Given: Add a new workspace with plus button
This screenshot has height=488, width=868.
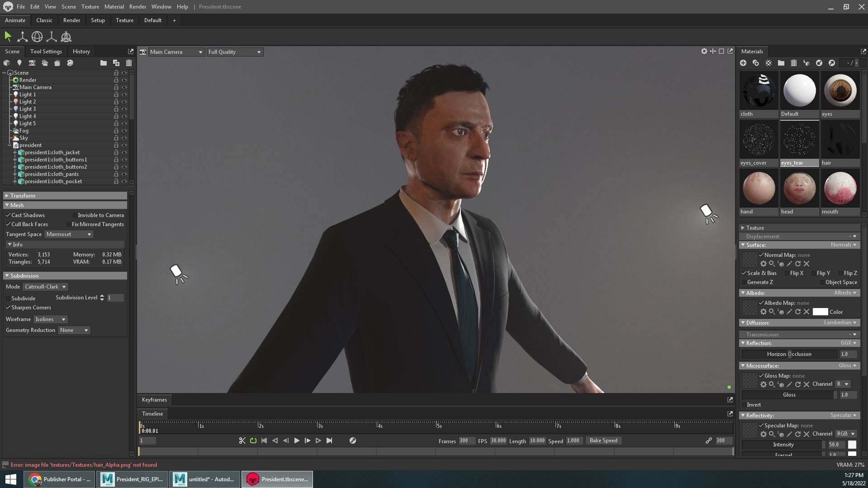Looking at the screenshot, I should point(174,20).
